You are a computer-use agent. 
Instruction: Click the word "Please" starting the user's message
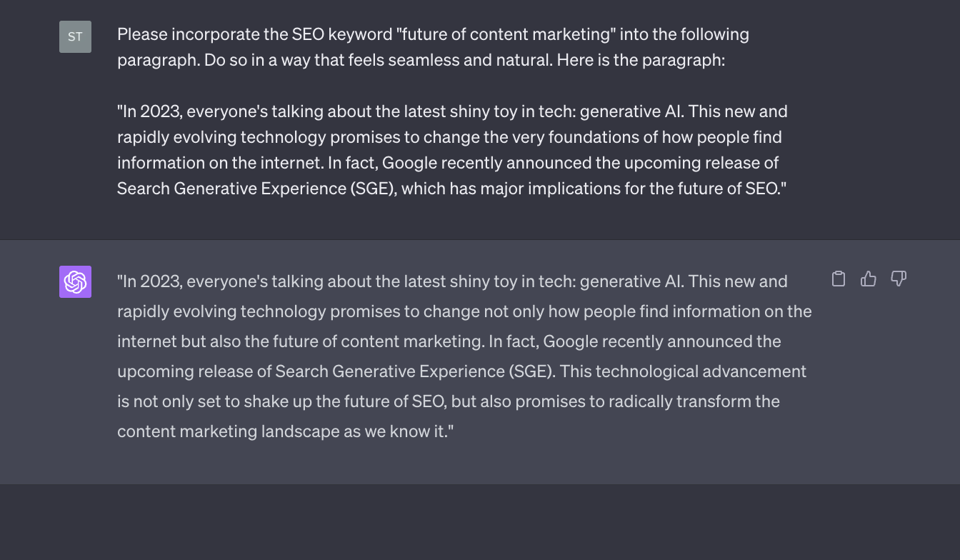click(x=140, y=34)
